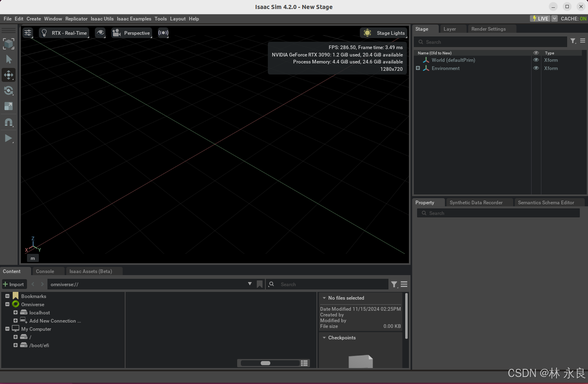Viewport: 588px width, 384px height.
Task: Open the File menu
Action: point(7,19)
